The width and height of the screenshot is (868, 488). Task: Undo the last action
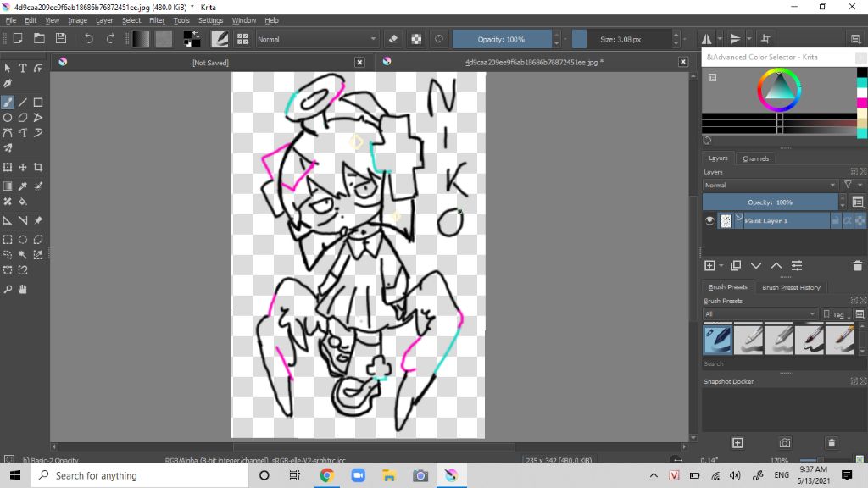click(x=88, y=39)
